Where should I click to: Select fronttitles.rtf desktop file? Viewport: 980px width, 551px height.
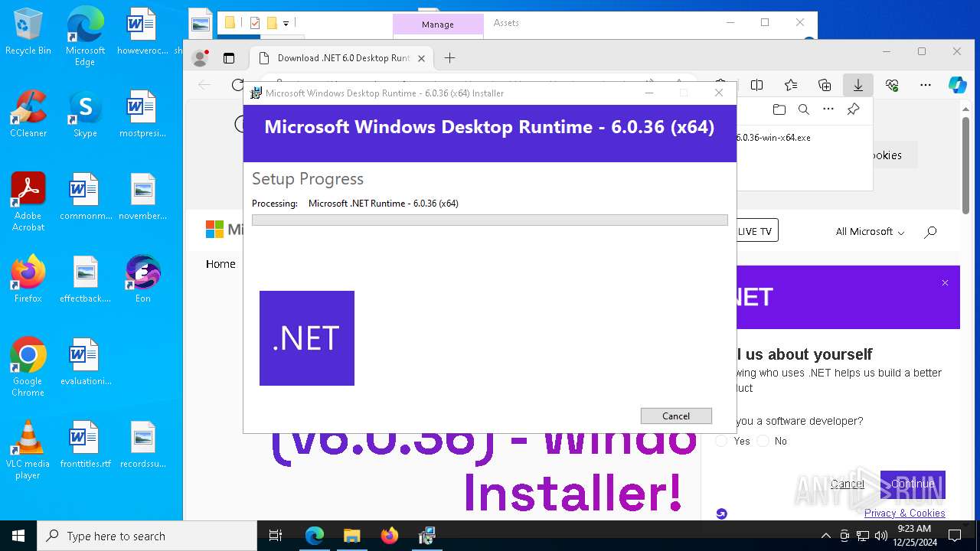(85, 445)
